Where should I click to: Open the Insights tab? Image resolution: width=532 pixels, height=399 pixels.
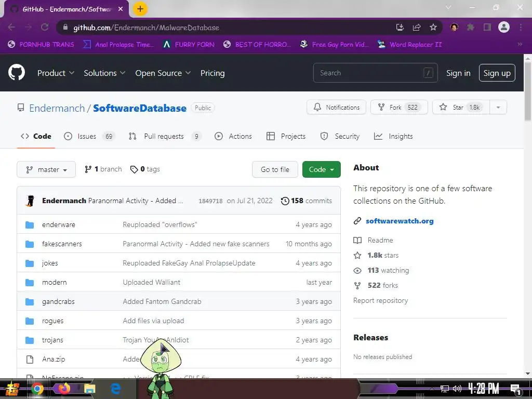394,136
